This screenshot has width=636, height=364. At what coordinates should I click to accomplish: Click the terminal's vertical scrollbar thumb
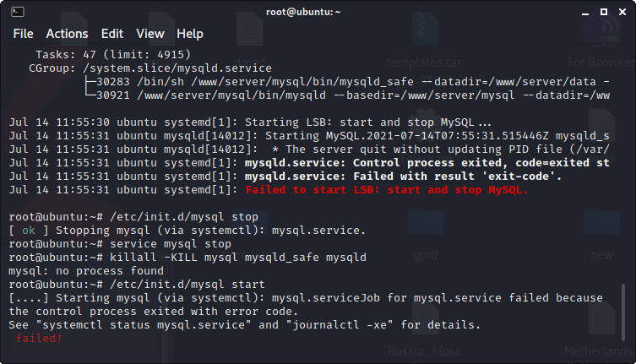point(624,318)
